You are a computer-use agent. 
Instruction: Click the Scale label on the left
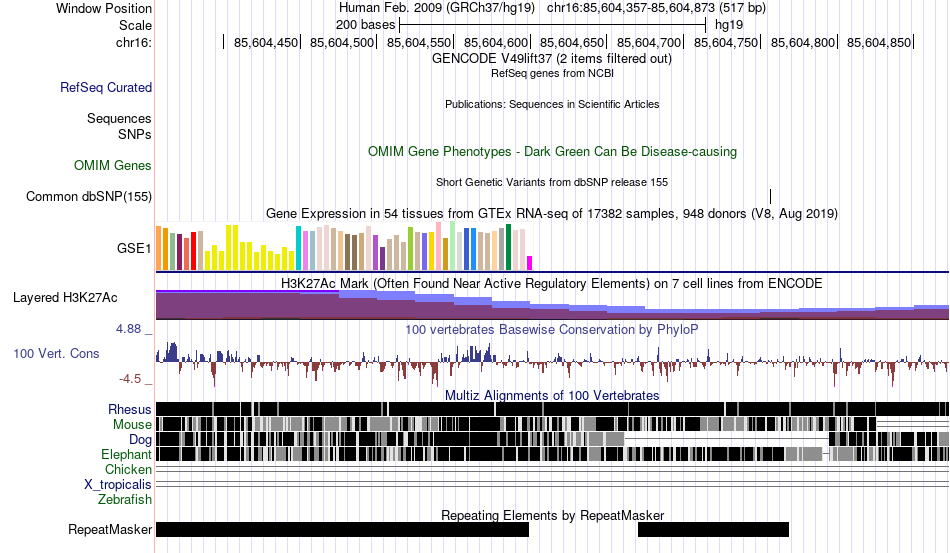pyautogui.click(x=135, y=25)
